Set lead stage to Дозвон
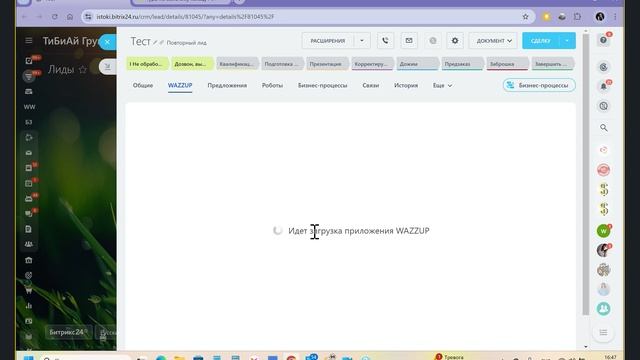Viewport: 640px width, 360px height. click(x=192, y=64)
